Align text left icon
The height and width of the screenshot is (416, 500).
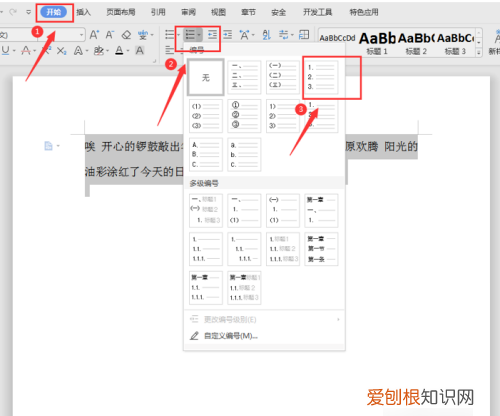(x=170, y=50)
